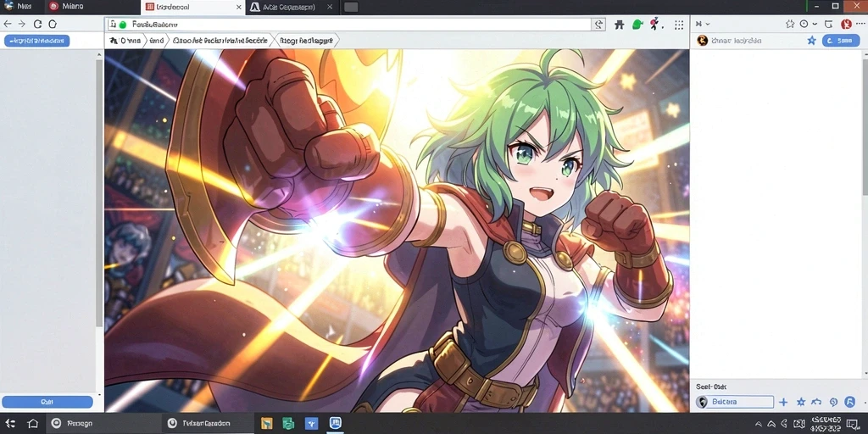Click the green extension icon in toolbar
Viewport: 868px width, 434px height.
pos(637,25)
